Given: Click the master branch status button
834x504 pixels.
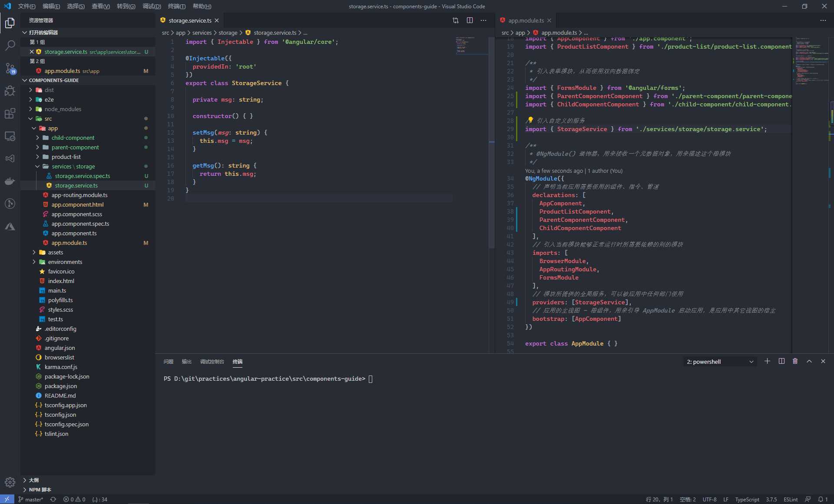Looking at the screenshot, I should (x=30, y=499).
